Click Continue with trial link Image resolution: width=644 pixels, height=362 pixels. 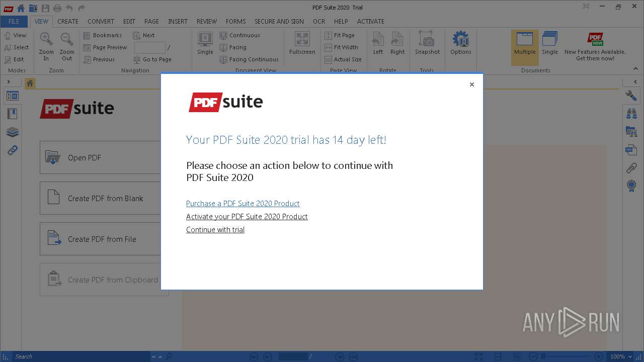point(215,229)
